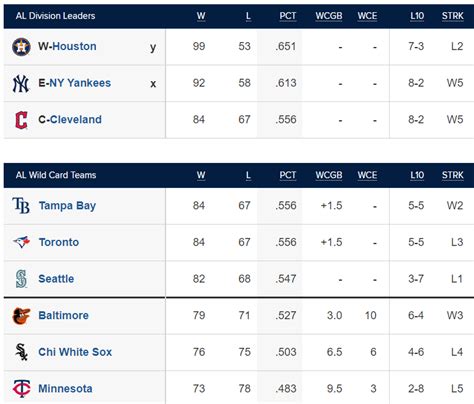Visit the Toronto team page
Viewport: 474px width, 404px height.
59,242
